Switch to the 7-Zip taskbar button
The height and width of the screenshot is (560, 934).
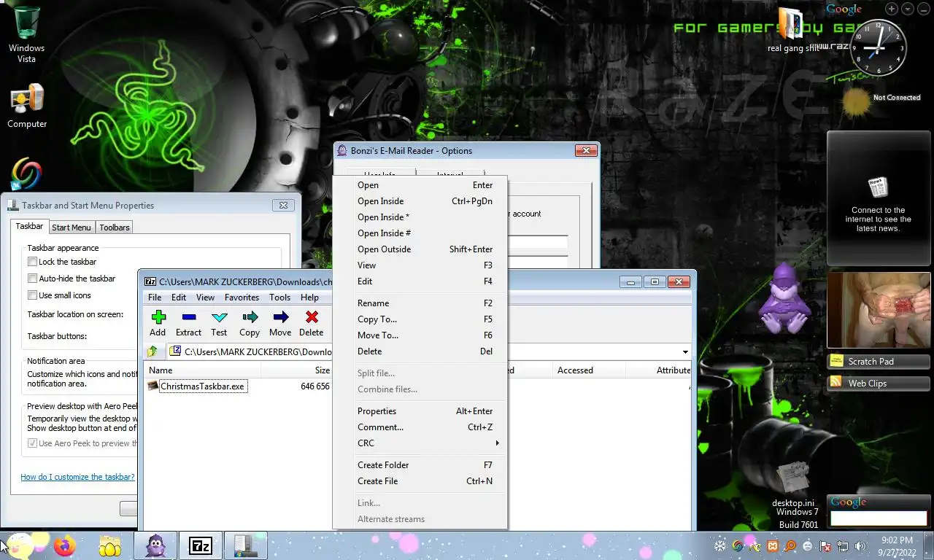(200, 545)
